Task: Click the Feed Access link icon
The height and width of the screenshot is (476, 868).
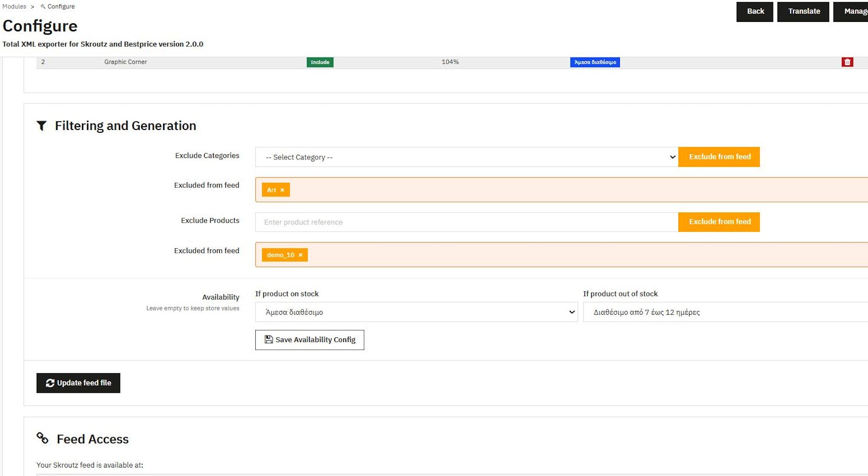Action: click(43, 438)
